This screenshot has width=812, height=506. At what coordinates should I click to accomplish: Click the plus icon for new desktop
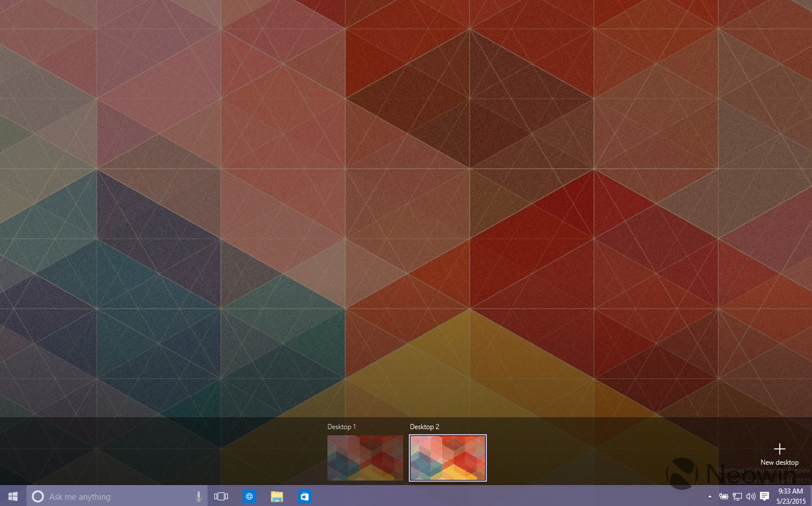pos(779,449)
